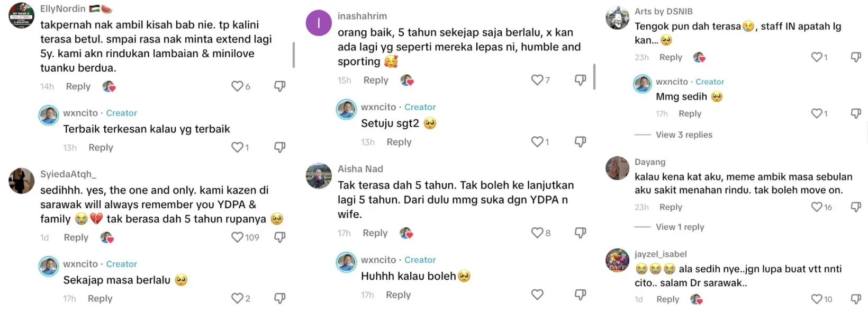Screen dimensions: 868x311
Task: Dislike creator's "Setuju sgt2" reply
Action: pos(580,142)
